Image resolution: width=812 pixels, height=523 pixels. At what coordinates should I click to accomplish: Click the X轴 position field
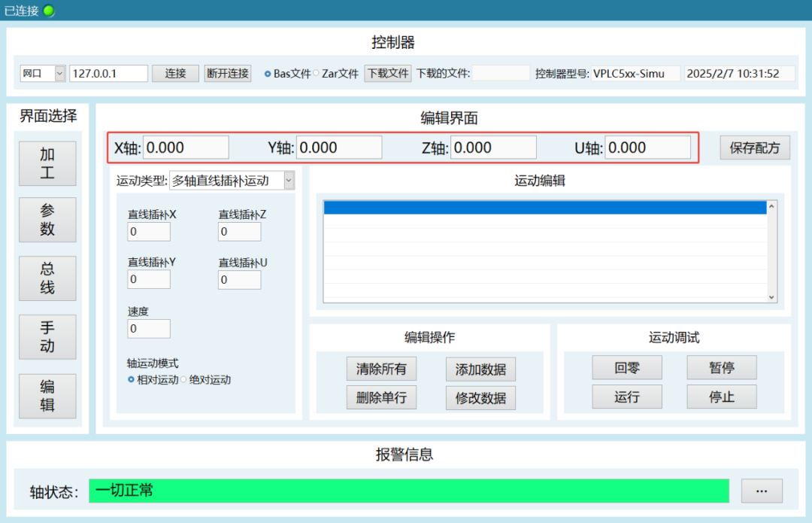click(186, 147)
